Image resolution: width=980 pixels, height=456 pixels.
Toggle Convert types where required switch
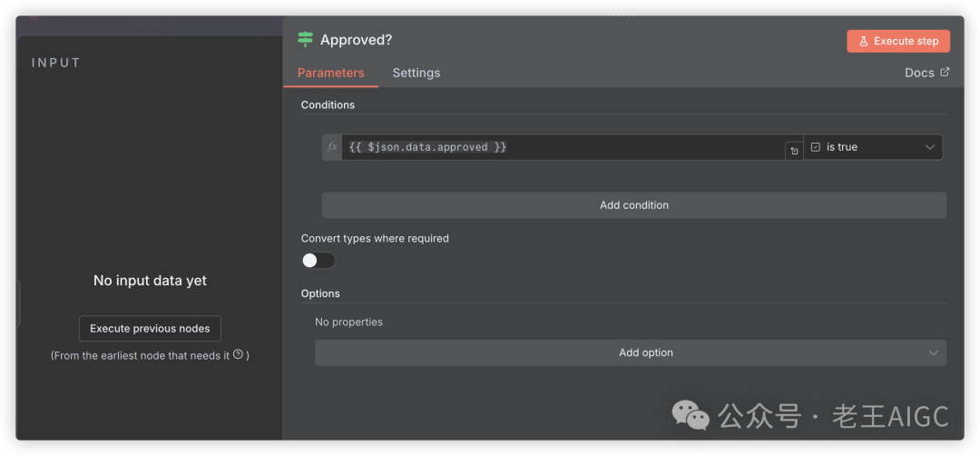click(318, 260)
